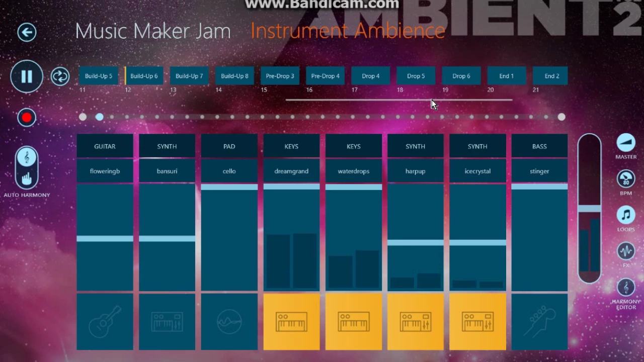Pick a different loop for dreamgrand

(291, 171)
